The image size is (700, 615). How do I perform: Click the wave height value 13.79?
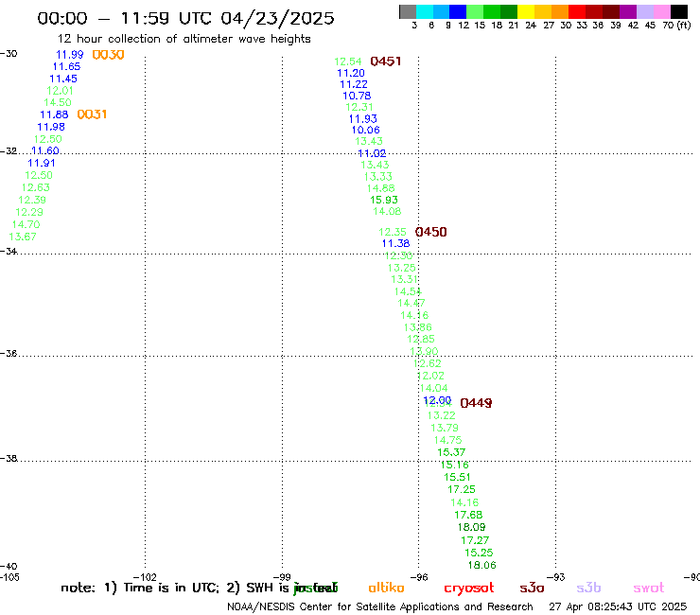tap(445, 428)
